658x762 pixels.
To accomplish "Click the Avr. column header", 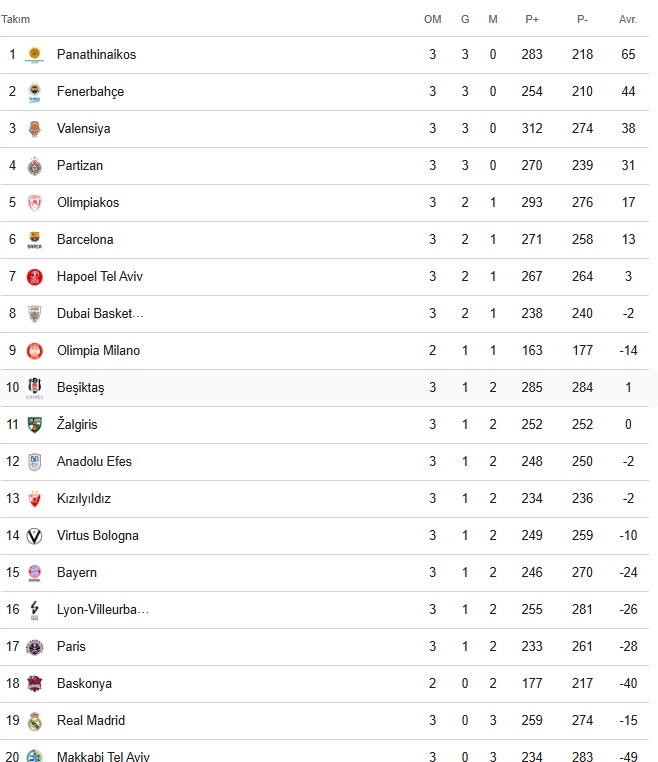I will click(628, 19).
